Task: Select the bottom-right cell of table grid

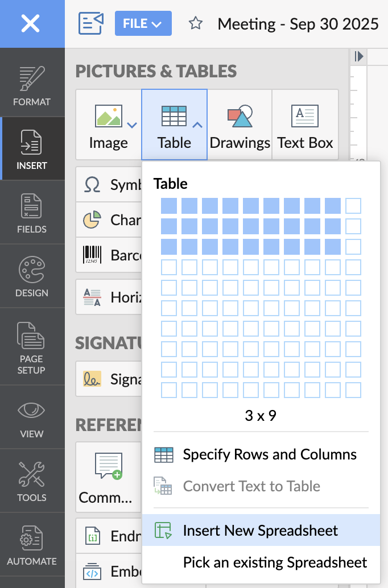Action: click(353, 390)
